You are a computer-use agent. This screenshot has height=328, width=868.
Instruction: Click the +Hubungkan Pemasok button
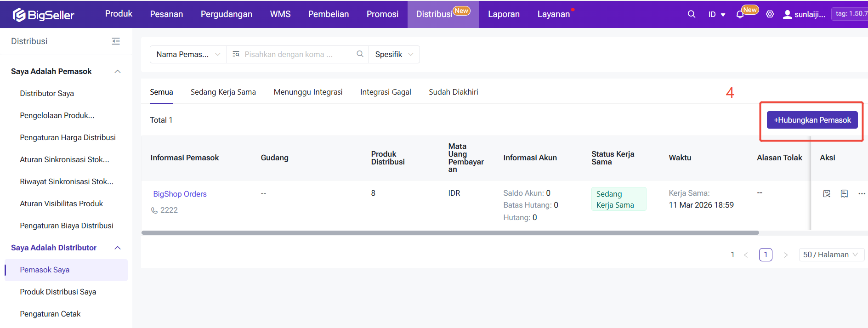812,120
